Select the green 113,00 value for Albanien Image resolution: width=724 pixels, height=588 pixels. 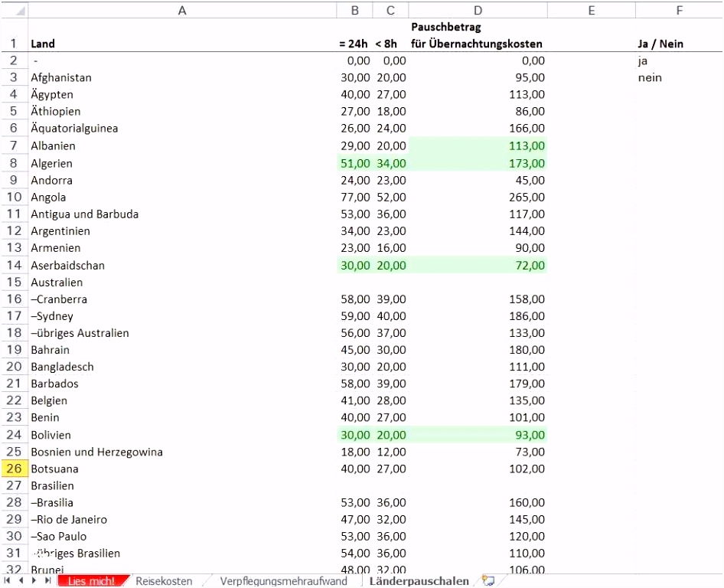[478, 145]
